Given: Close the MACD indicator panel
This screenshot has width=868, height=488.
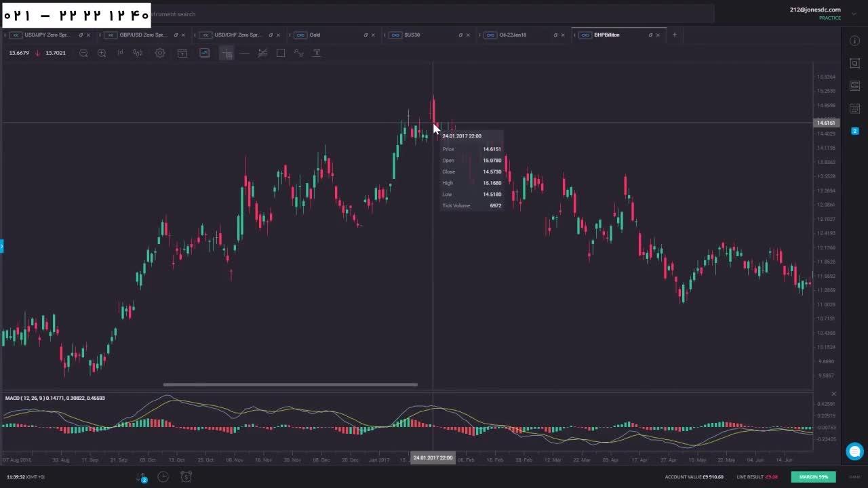Looking at the screenshot, I should [x=833, y=394].
